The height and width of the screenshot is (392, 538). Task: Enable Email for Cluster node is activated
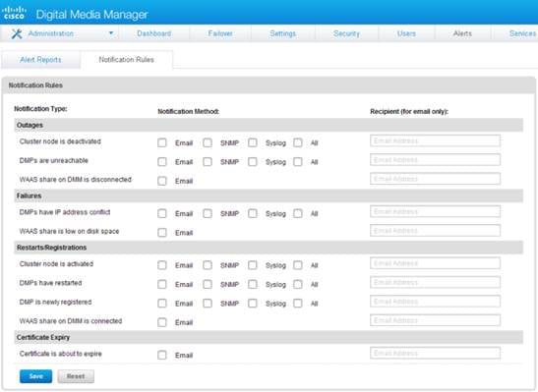(x=162, y=265)
